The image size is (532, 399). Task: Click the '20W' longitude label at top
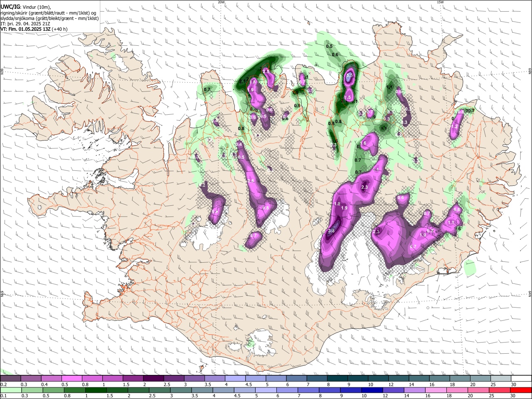point(221,2)
